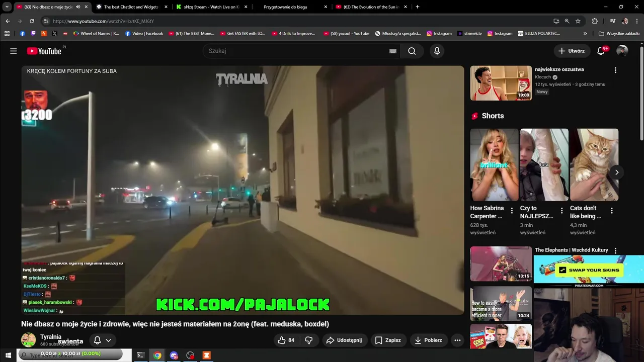Open Facebook bookmark icon
The image size is (644, 362).
coord(22,34)
